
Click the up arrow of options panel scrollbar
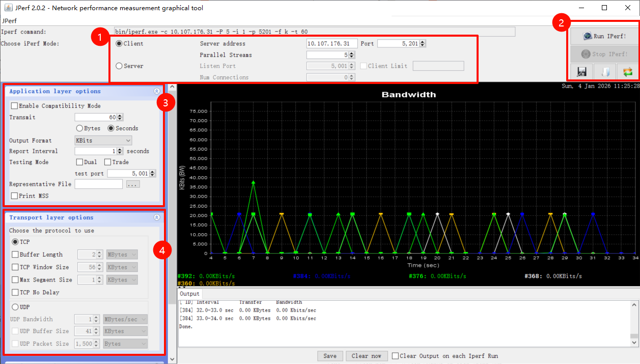click(172, 87)
